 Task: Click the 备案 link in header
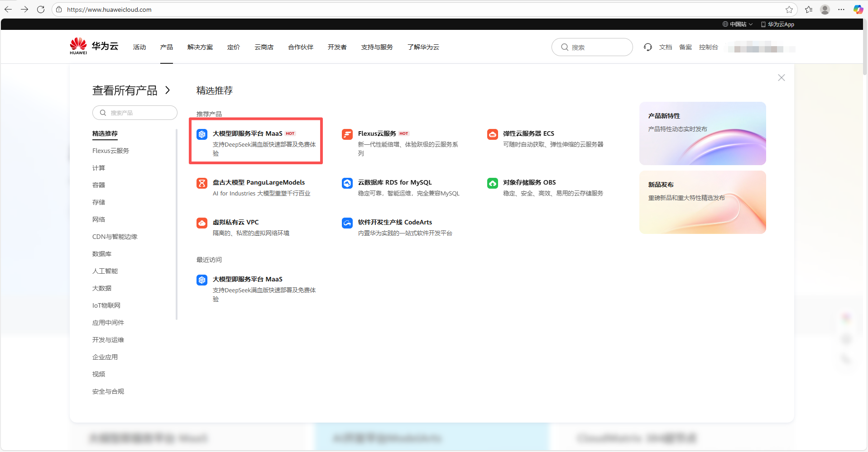click(686, 47)
